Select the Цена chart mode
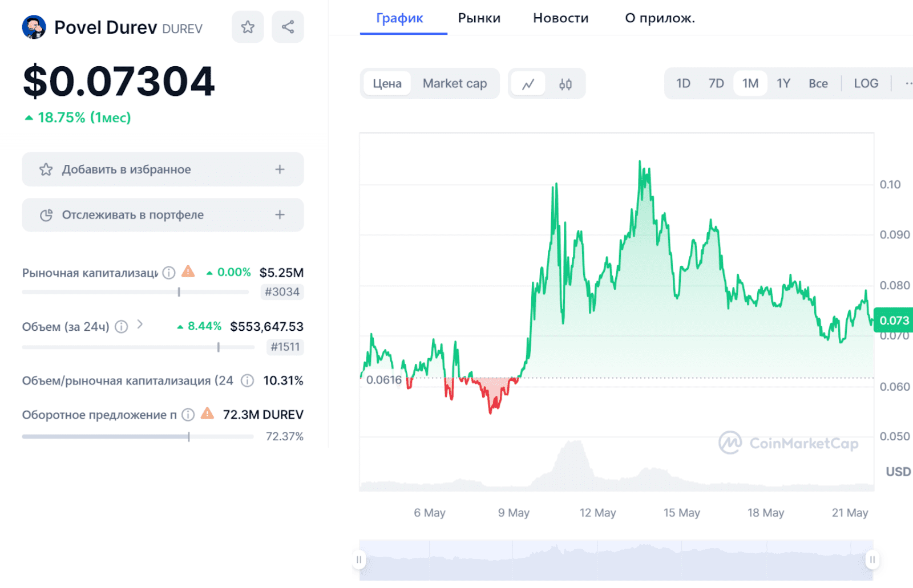 (x=387, y=84)
